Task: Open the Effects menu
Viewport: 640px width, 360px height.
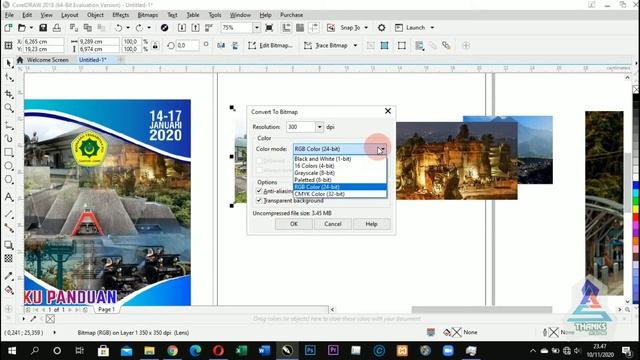Action: [120, 15]
